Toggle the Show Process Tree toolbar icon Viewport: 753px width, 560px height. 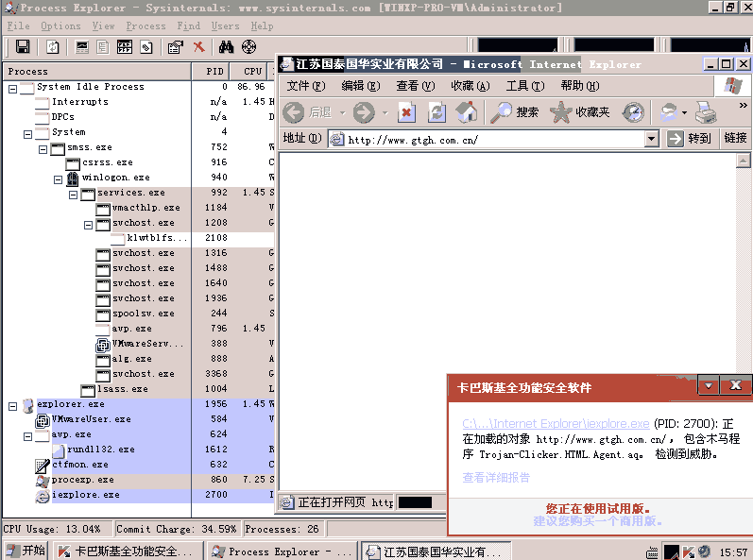click(103, 46)
